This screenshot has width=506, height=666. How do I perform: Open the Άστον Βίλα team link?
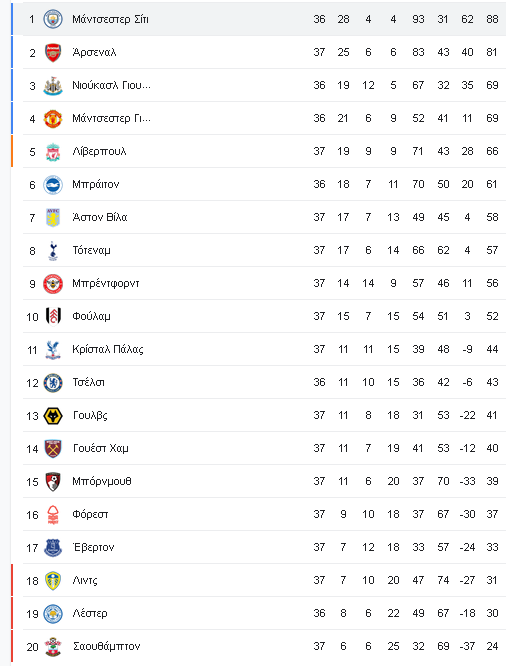click(99, 217)
